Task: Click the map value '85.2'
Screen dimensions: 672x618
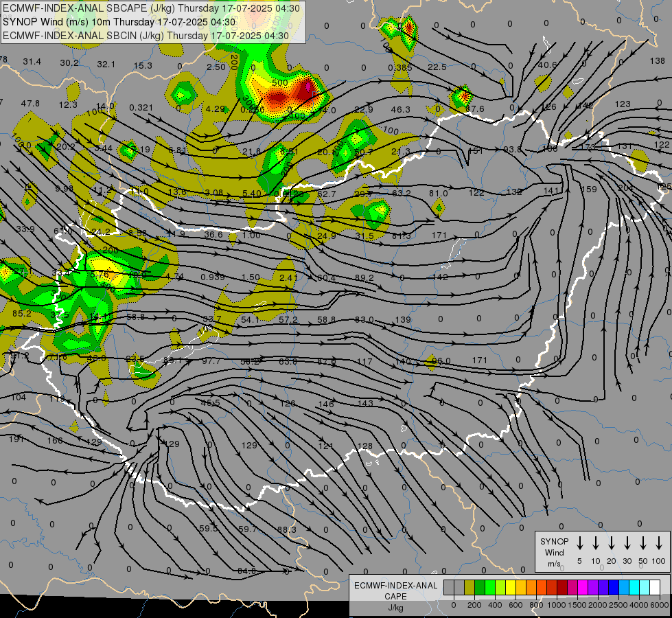Action: (22, 314)
